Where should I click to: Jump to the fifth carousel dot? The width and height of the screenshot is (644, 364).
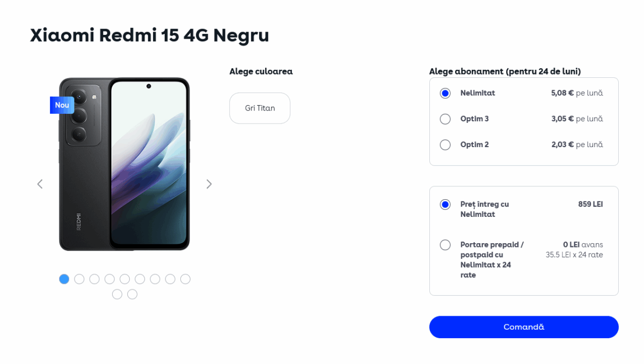(125, 279)
